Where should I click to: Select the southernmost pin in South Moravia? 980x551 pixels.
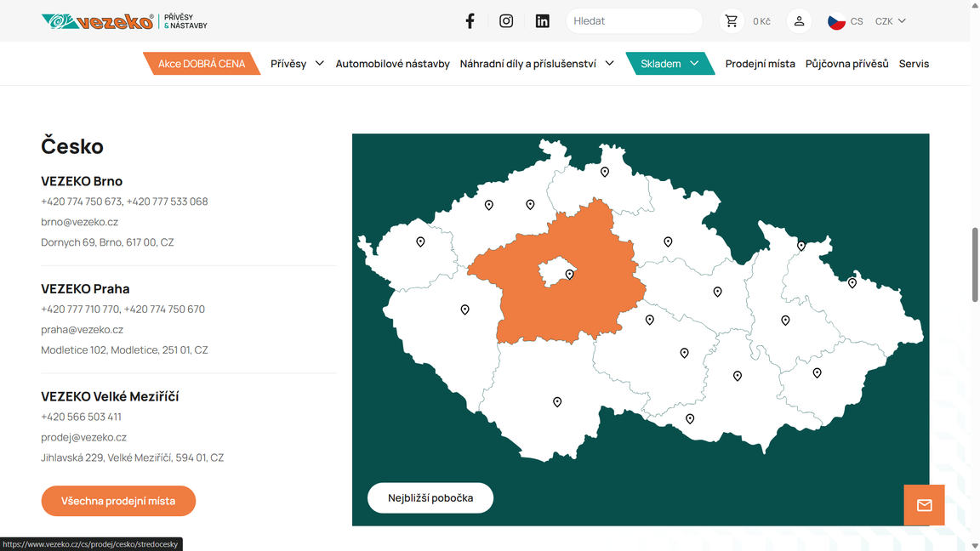690,418
